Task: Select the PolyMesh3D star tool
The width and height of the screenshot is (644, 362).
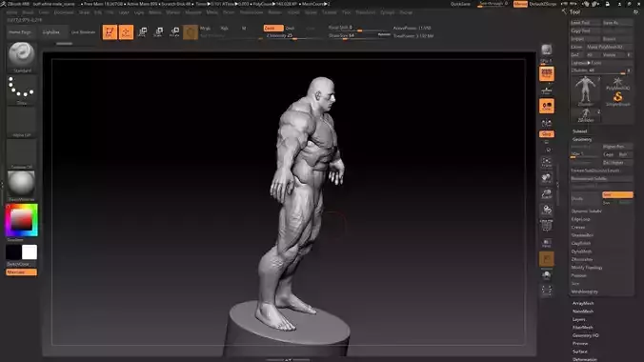Action: point(617,84)
